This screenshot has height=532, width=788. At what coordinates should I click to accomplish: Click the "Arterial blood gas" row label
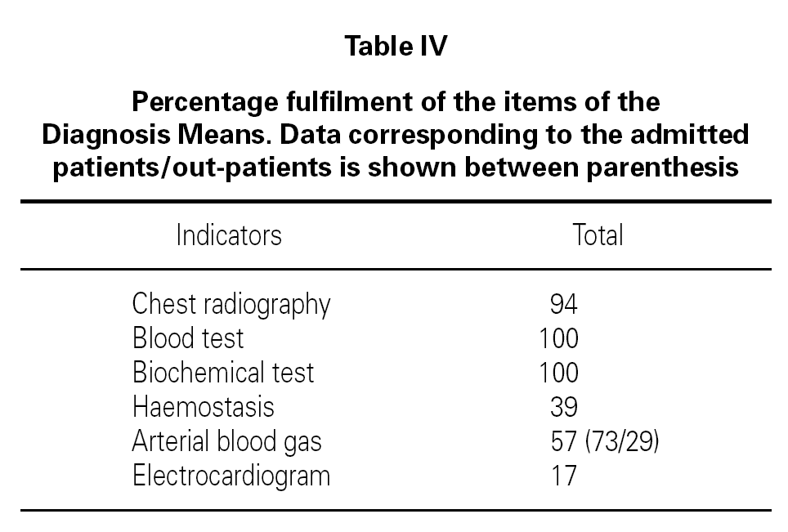[x=227, y=440]
